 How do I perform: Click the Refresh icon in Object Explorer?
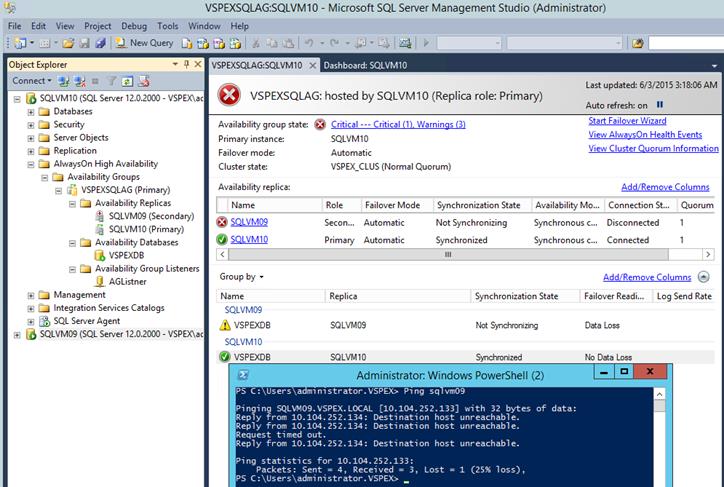(127, 81)
